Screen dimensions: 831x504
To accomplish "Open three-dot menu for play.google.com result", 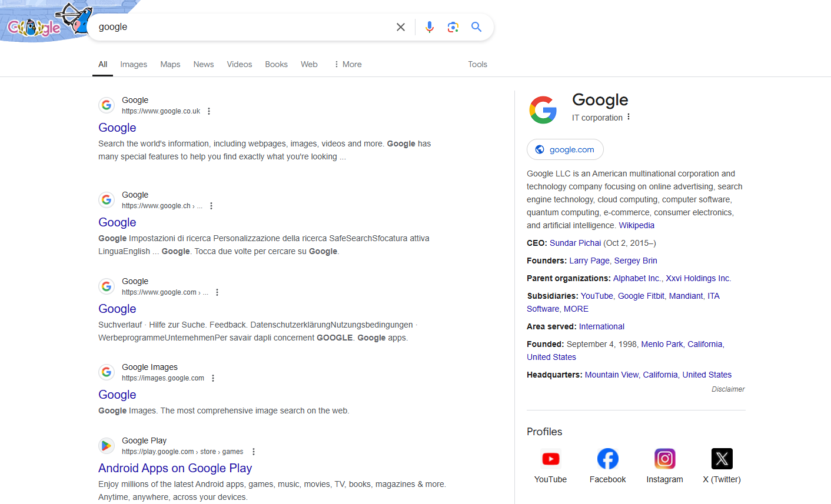I will 254,452.
